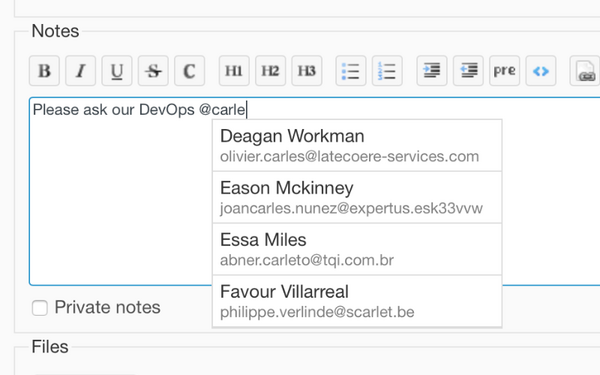This screenshot has width=600, height=375.
Task: Enable the Private notes checkbox
Action: coord(40,308)
